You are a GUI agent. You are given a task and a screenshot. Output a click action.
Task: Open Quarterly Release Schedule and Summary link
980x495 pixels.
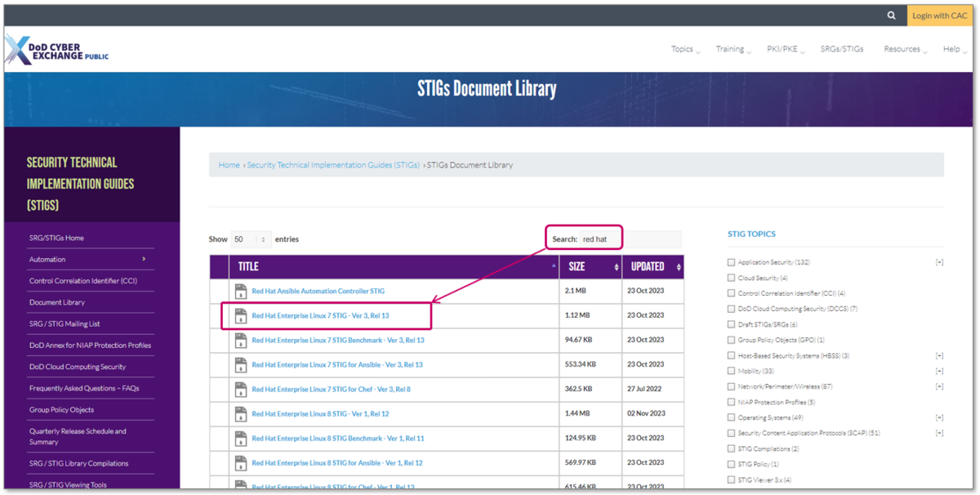pos(78,436)
